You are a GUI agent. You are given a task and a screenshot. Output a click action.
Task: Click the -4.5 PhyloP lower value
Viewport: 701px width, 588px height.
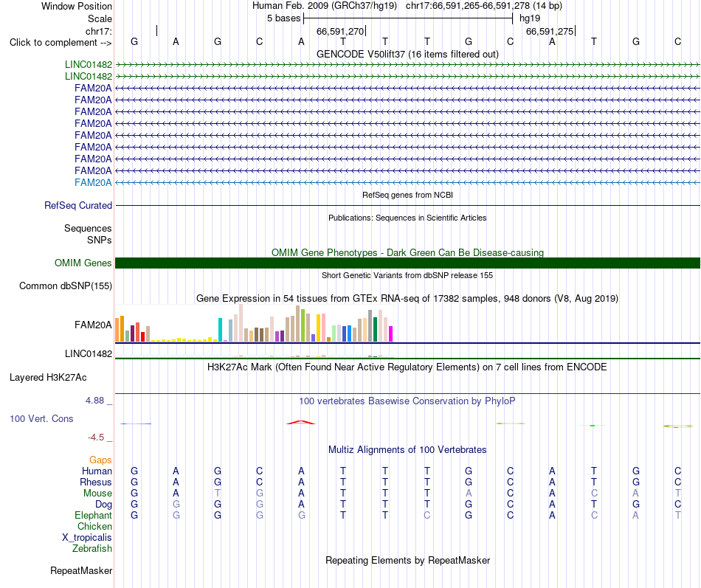coord(96,437)
